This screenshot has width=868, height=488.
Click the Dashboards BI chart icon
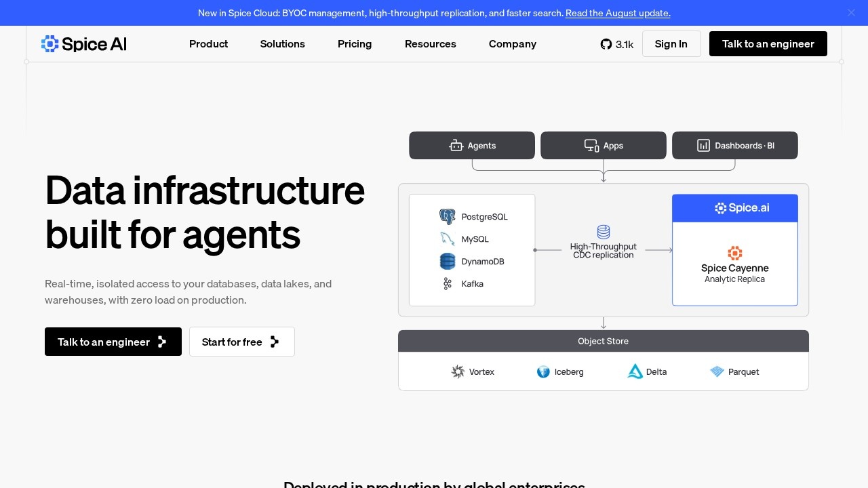point(703,146)
